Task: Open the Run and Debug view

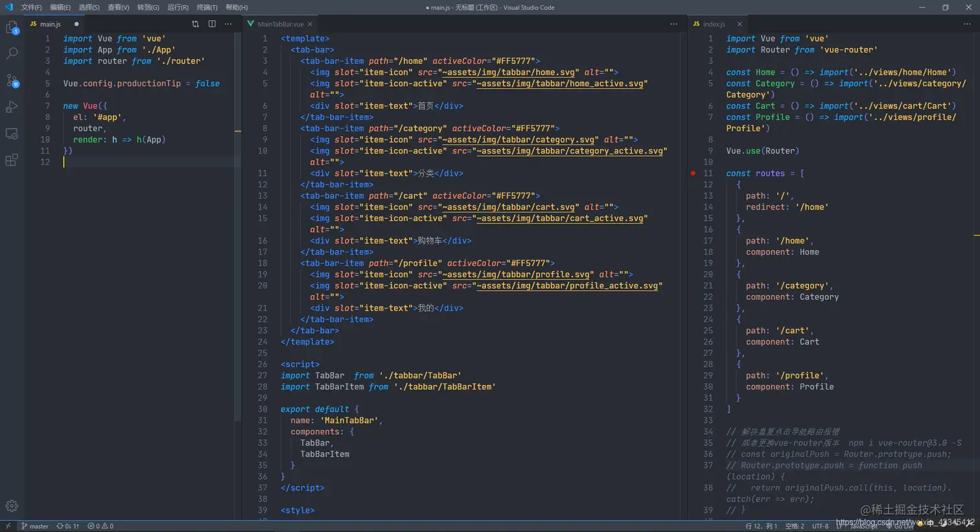Action: [12, 107]
